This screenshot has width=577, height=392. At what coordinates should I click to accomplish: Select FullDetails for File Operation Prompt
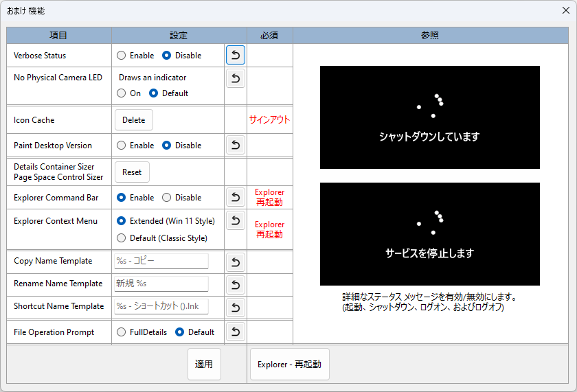pyautogui.click(x=142, y=332)
